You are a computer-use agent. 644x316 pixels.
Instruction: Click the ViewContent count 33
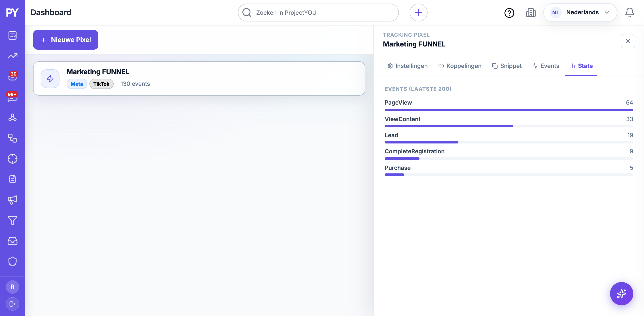629,119
